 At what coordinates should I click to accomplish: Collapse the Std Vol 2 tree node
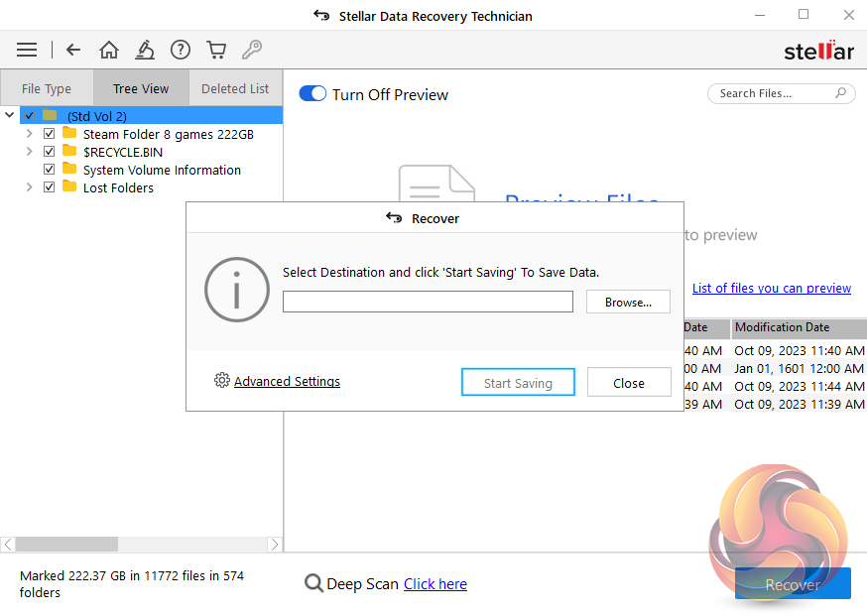coord(9,115)
